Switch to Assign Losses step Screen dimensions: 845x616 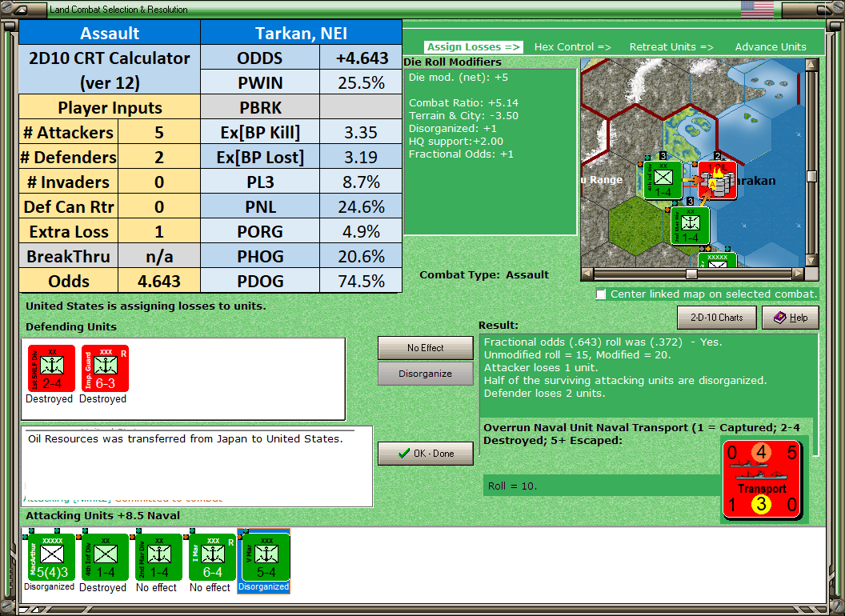(473, 47)
